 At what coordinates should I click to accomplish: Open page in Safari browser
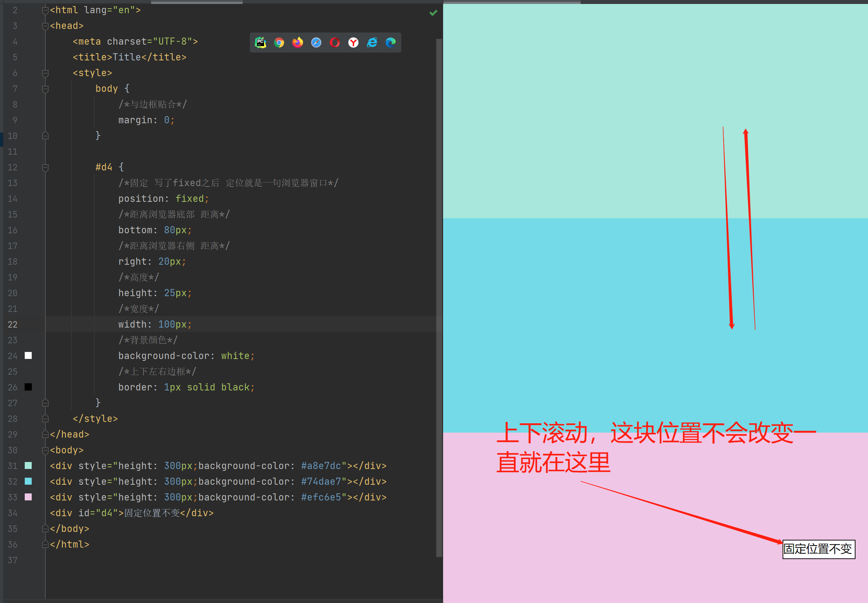point(316,42)
